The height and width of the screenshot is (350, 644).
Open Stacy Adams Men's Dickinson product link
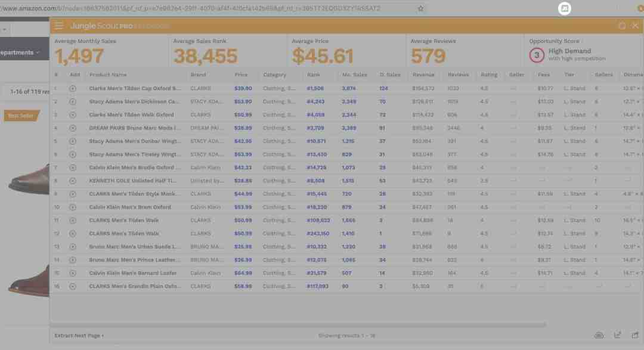pos(134,101)
